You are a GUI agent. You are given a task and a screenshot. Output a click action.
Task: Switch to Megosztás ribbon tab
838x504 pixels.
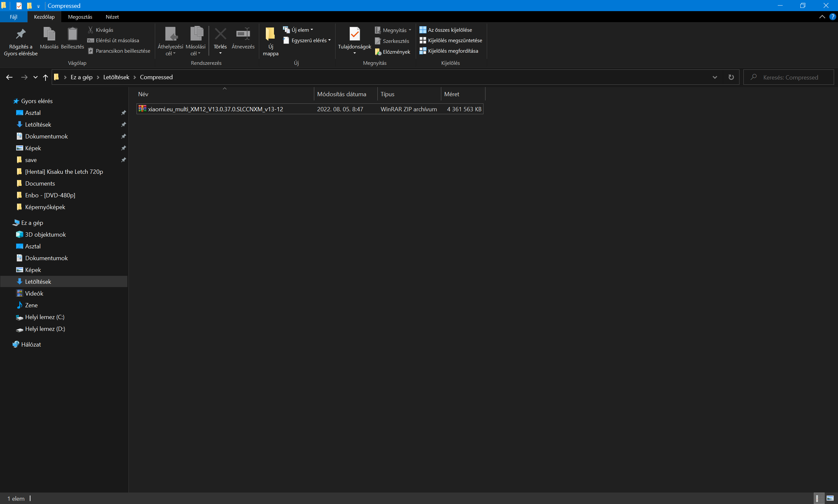coord(80,17)
